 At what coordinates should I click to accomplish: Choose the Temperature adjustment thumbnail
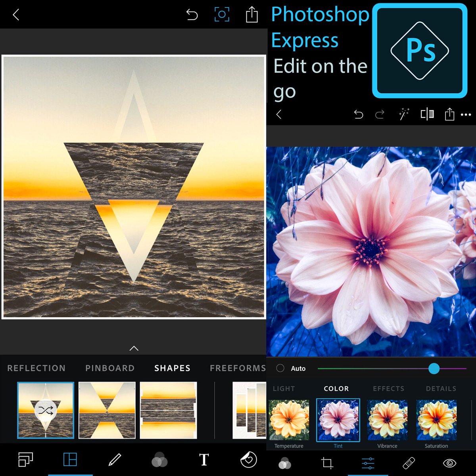(x=289, y=420)
